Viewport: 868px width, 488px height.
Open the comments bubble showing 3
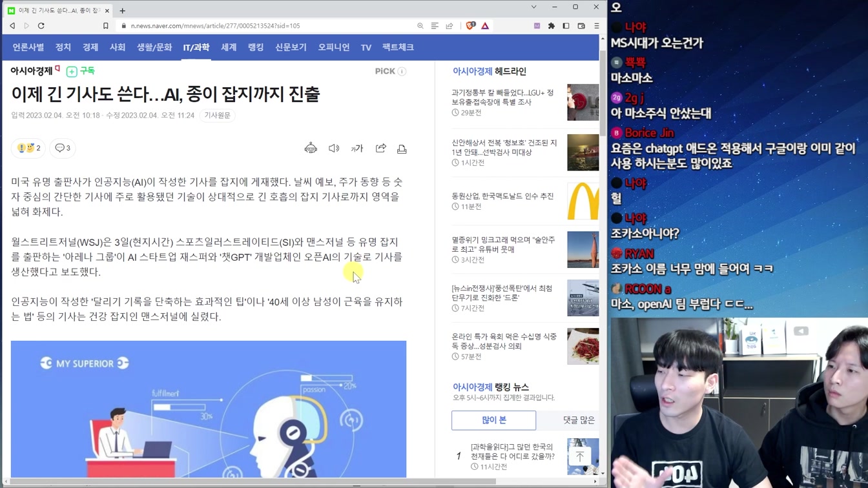pos(63,148)
